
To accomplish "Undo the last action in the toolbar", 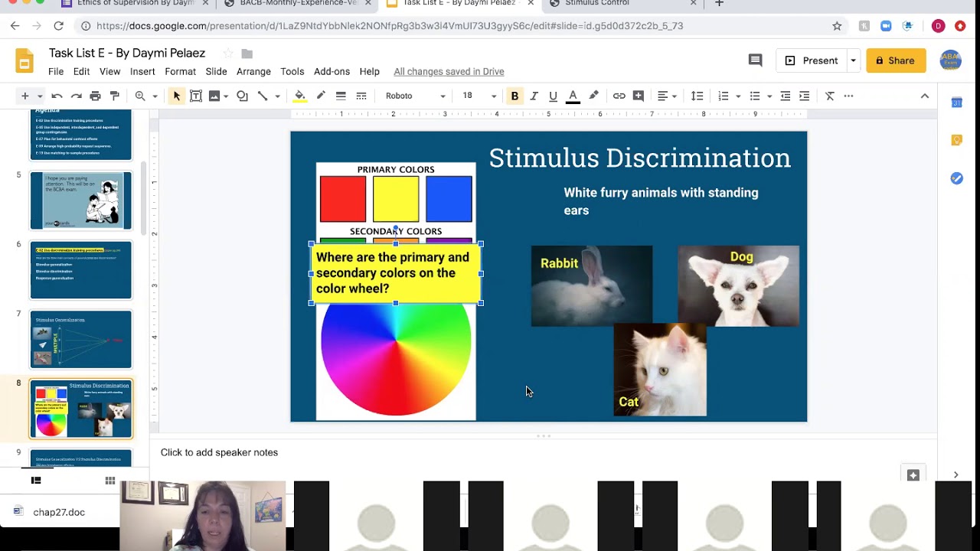I will [x=57, y=96].
